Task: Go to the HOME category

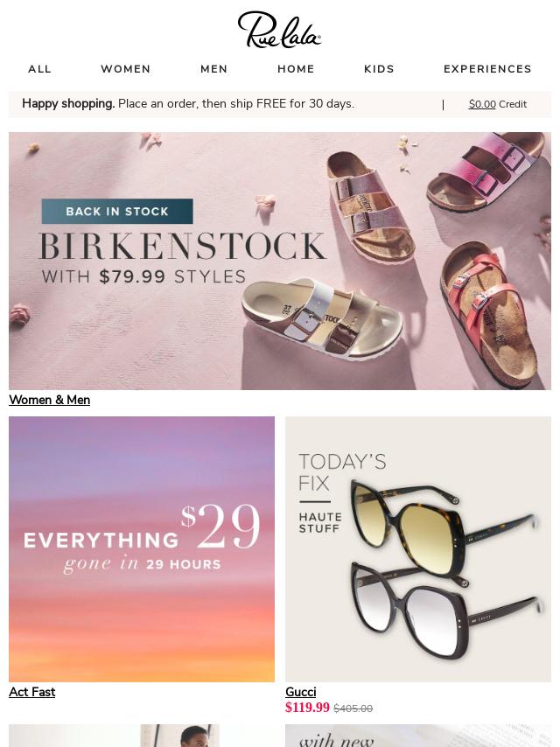Action: click(296, 69)
